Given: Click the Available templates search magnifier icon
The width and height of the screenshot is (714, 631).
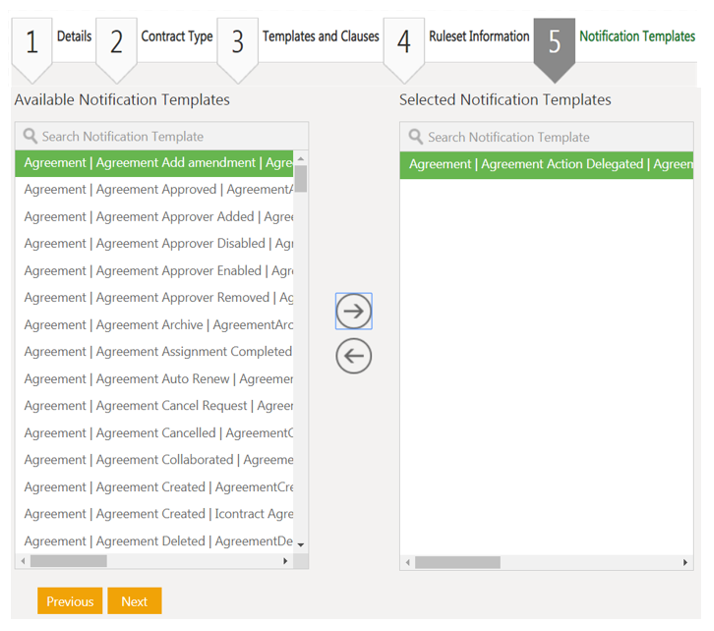Looking at the screenshot, I should coord(30,136).
